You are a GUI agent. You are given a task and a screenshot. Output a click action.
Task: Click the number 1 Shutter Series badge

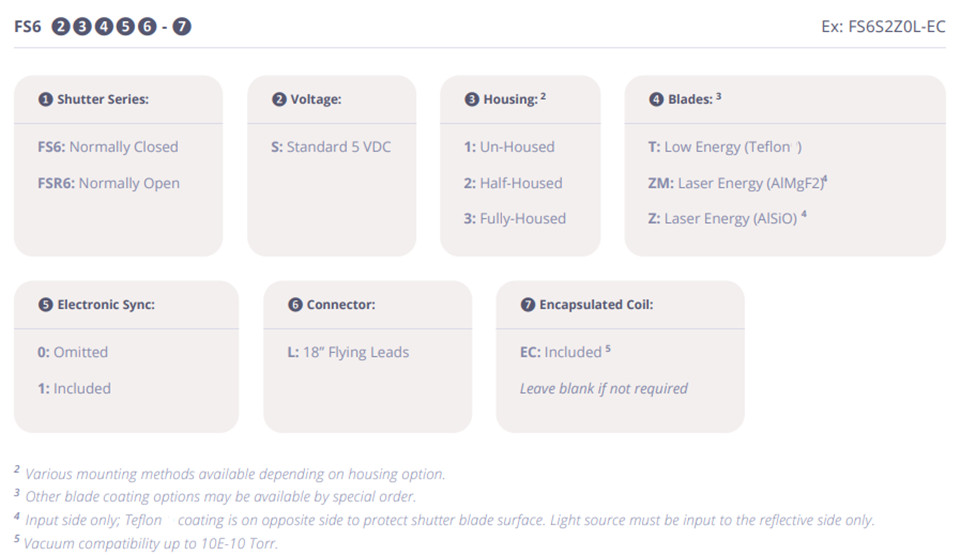(45, 100)
